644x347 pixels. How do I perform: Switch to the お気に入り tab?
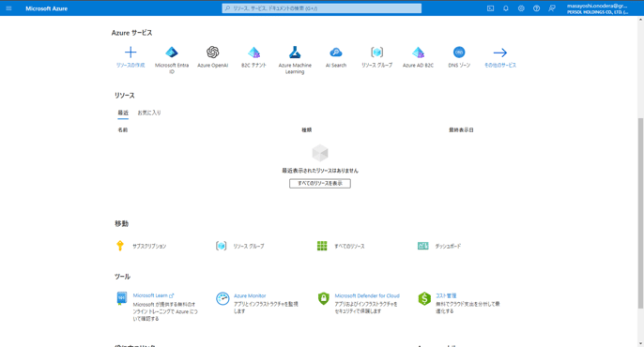tap(149, 113)
